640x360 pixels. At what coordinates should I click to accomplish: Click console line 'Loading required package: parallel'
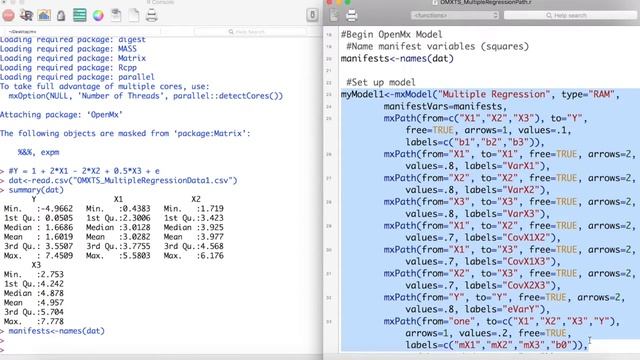77,77
